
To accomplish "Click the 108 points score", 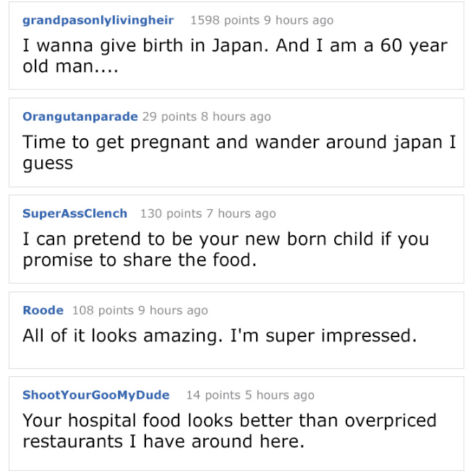I will pos(103,310).
